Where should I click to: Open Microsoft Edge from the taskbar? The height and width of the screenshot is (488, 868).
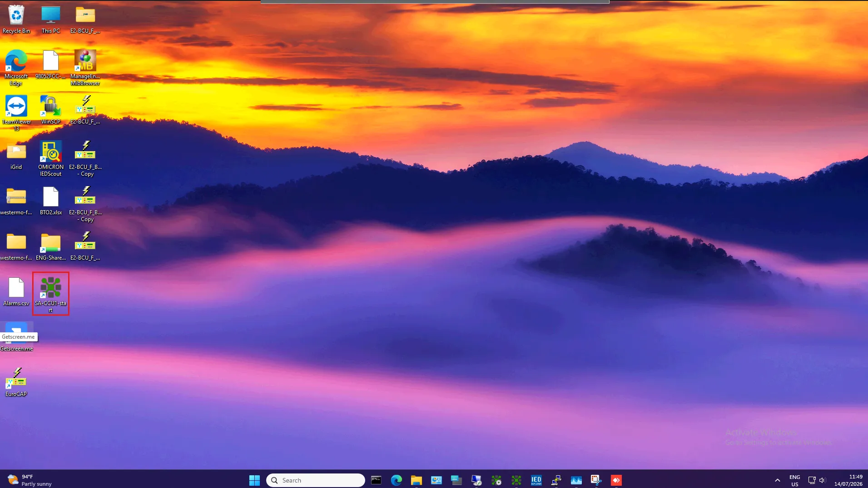(x=396, y=480)
